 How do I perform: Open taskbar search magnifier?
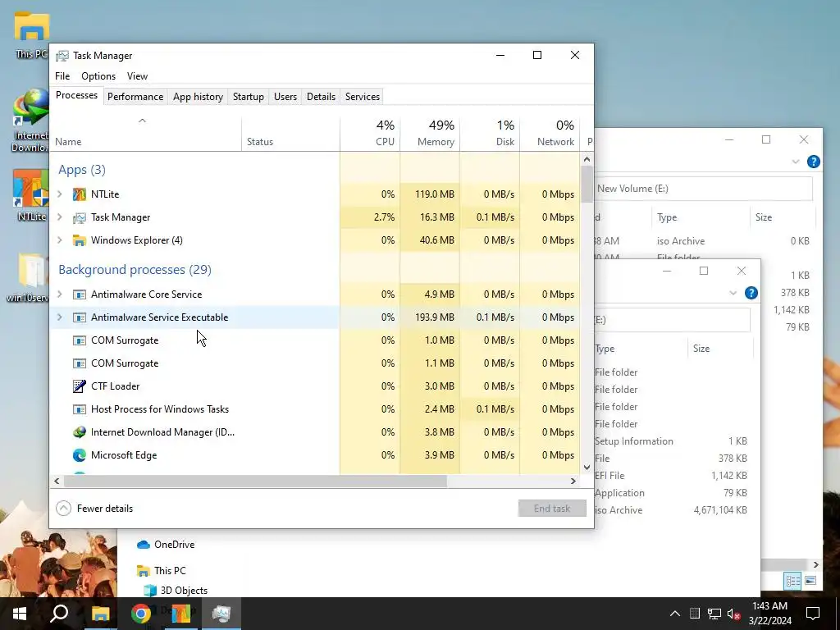59,614
